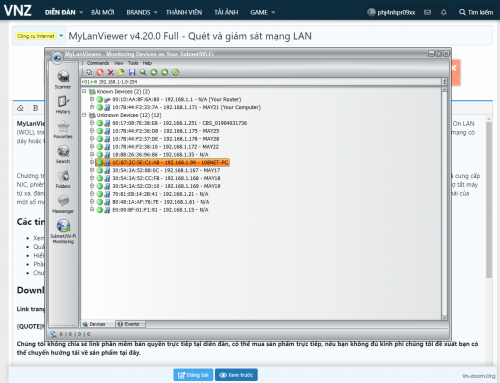The image size is (500, 383).
Task: Switch to the Events tab
Action: [x=130, y=324]
